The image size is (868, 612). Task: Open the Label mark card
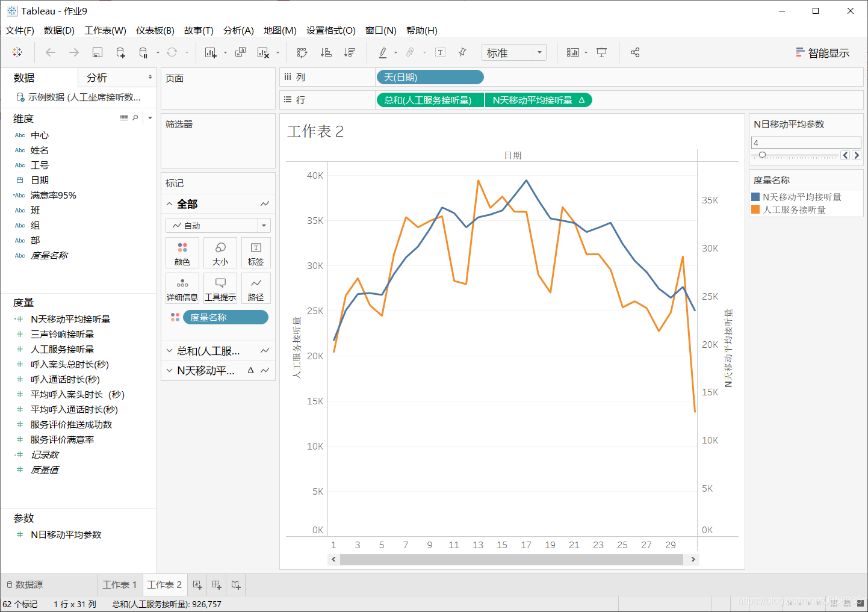(x=256, y=253)
